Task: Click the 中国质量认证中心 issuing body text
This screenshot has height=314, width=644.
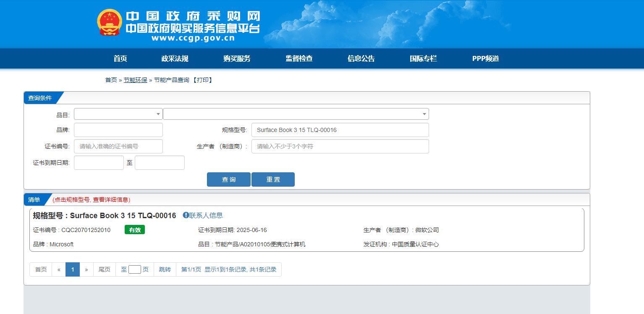Action: click(x=415, y=244)
